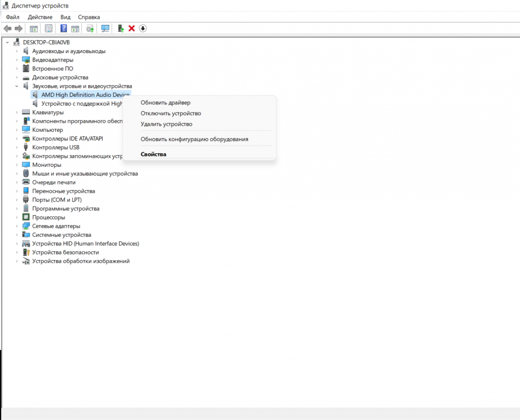Choose Обновить драйвер from the context menu
This screenshot has width=520, height=420.
coord(166,103)
